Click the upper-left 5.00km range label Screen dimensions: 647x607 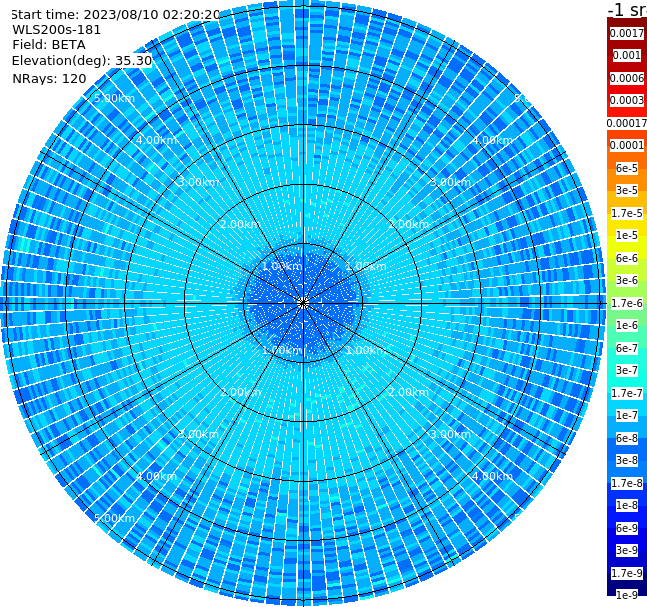click(x=114, y=98)
